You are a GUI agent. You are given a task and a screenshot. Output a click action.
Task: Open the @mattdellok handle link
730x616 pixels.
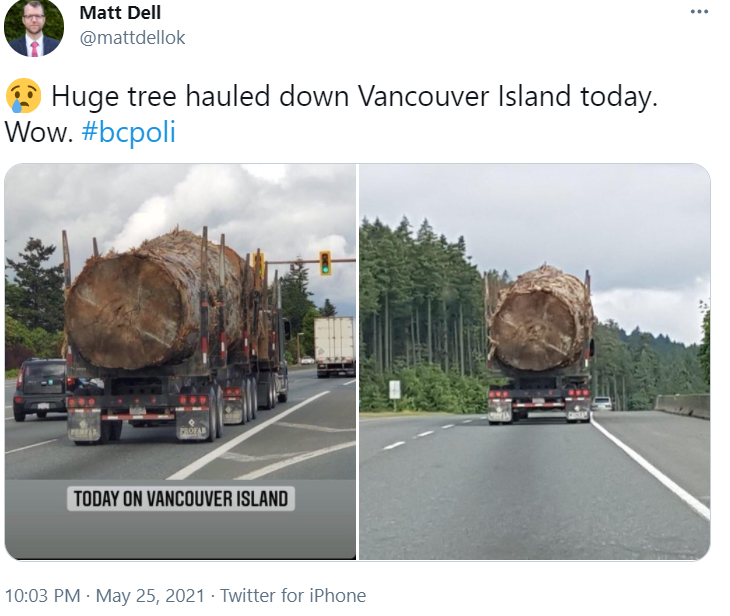point(132,38)
